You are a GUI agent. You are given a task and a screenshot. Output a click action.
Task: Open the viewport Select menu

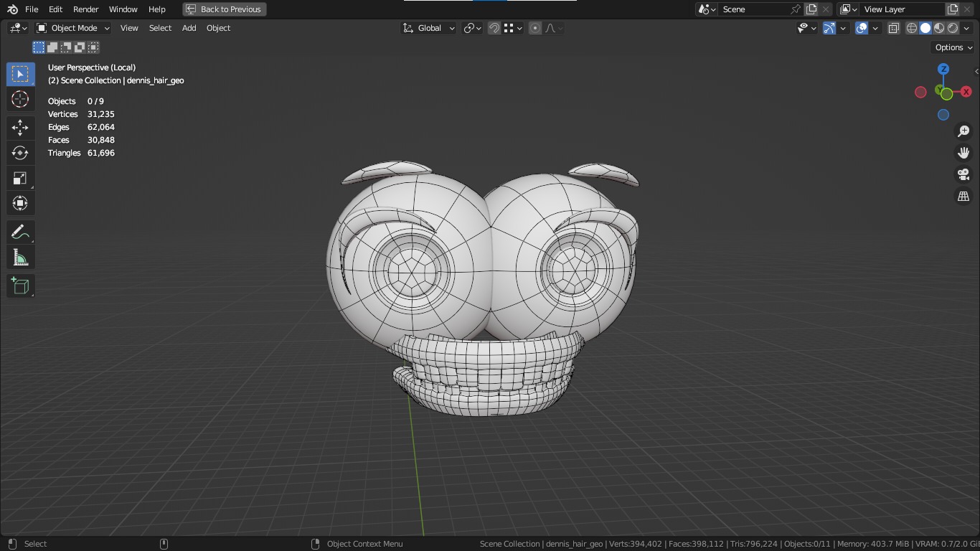[x=160, y=28]
